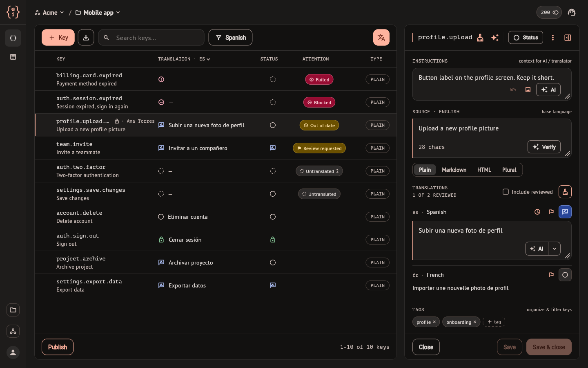Viewport: 588px width, 368px height.
Task: Remove the onboarding tag
Action: 475,322
